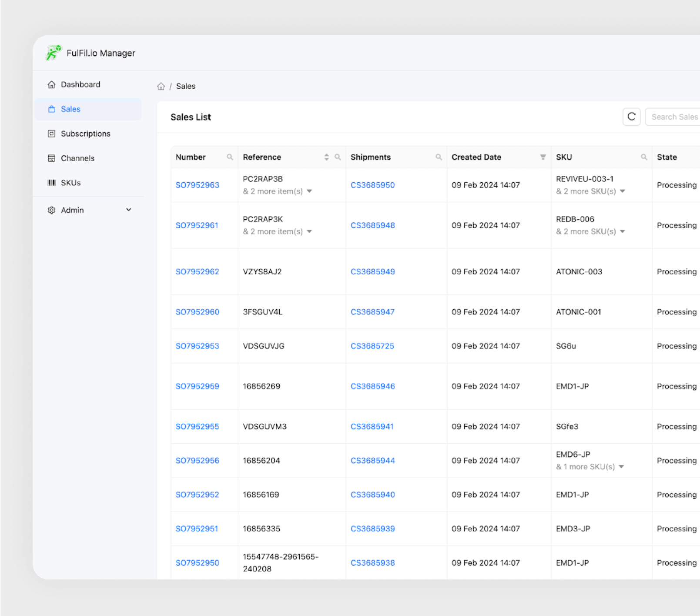
Task: Select the Dashboard home icon in sidebar
Action: (x=51, y=84)
